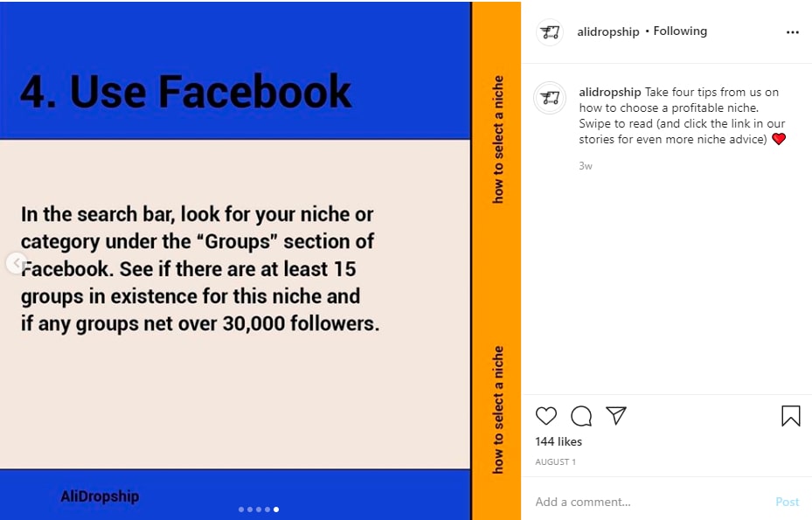Viewport: 812px width, 520px height.
Task: Open comments via speech bubble icon
Action: 581,416
